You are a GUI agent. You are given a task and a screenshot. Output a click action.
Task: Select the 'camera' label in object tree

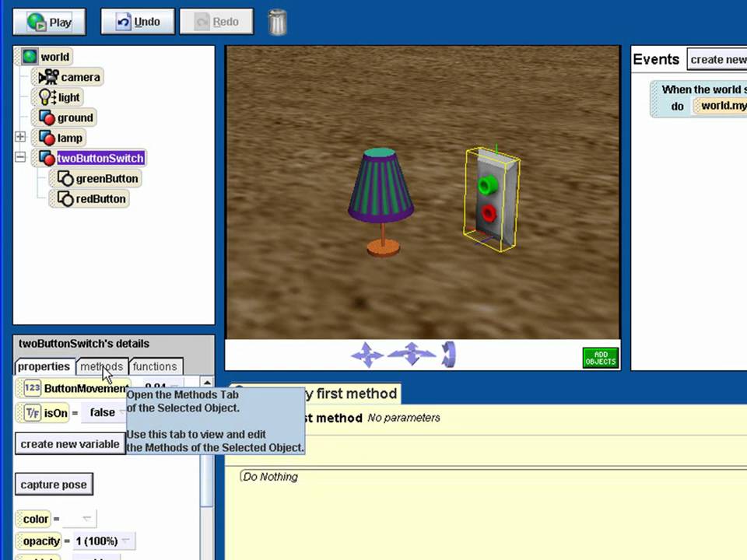[x=80, y=77]
